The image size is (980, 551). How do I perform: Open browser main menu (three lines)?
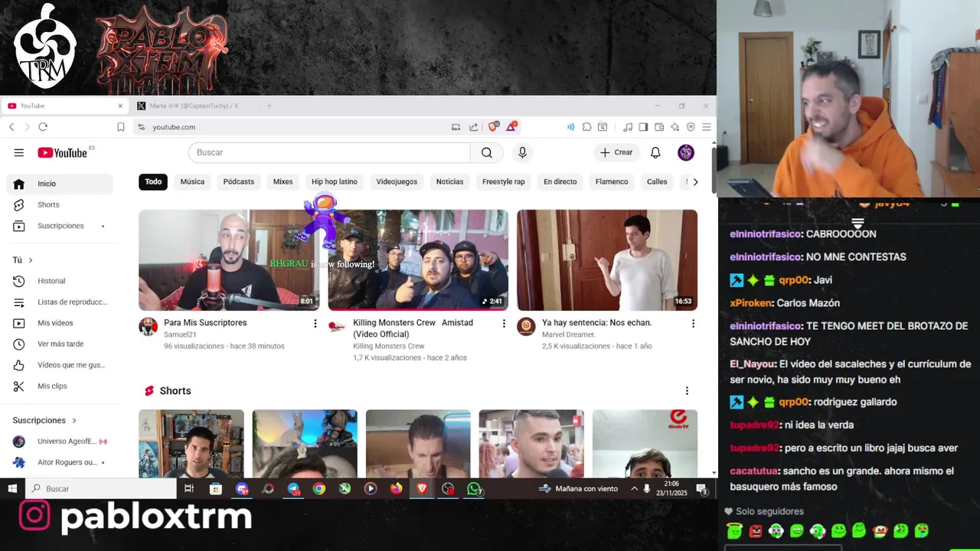pos(706,127)
